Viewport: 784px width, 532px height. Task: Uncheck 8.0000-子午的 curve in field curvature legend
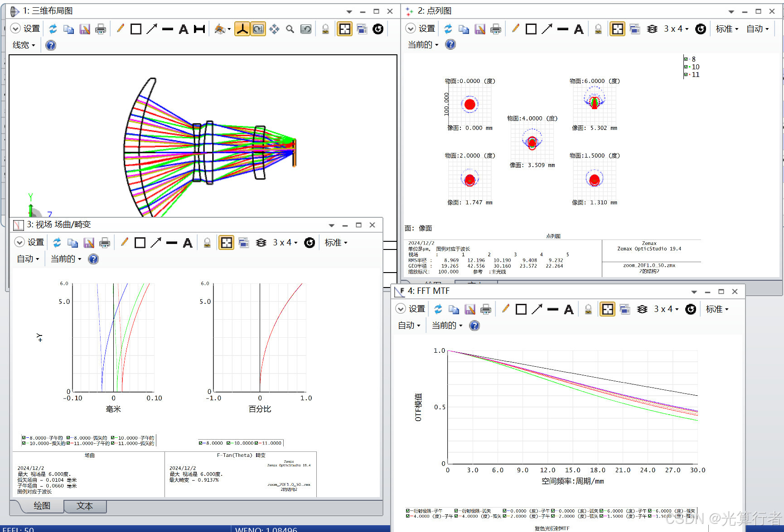coord(24,438)
